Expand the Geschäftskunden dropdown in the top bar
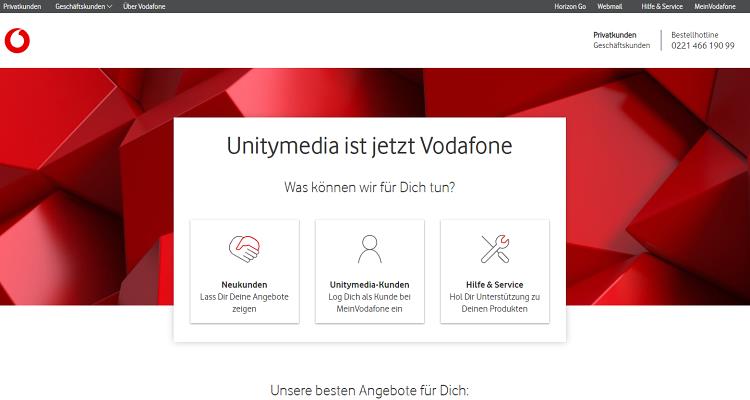 click(x=83, y=6)
